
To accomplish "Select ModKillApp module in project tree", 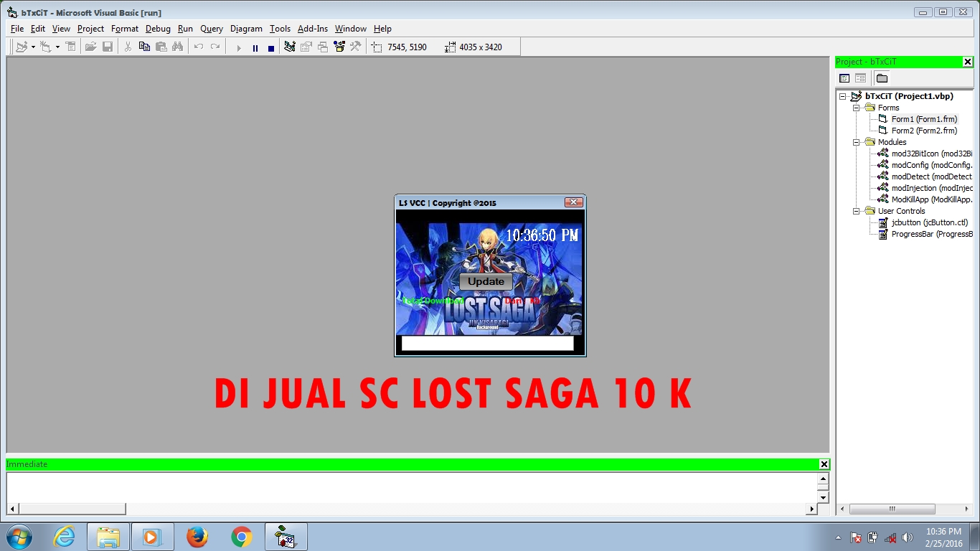I will (931, 199).
